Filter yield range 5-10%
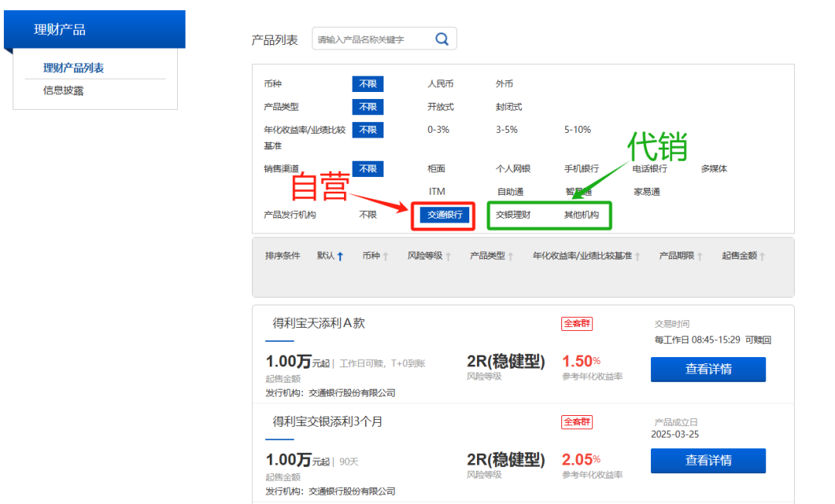 578,130
